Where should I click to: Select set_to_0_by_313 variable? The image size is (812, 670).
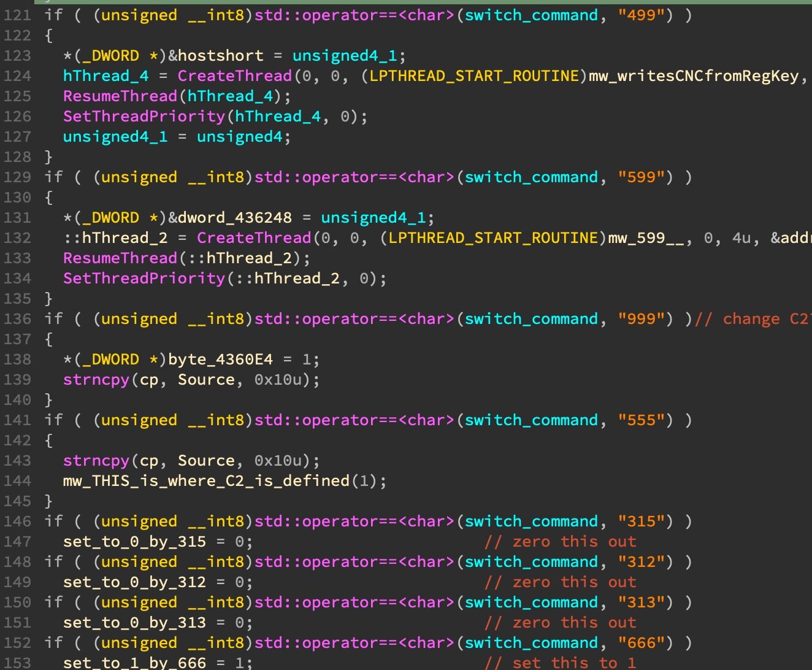tap(134, 623)
